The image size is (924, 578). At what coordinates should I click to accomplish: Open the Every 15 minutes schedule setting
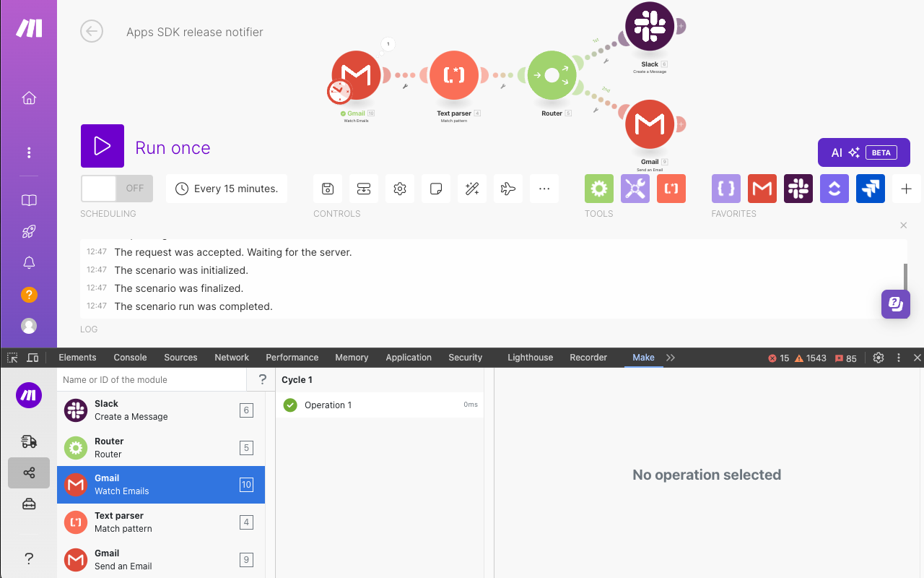pos(227,189)
